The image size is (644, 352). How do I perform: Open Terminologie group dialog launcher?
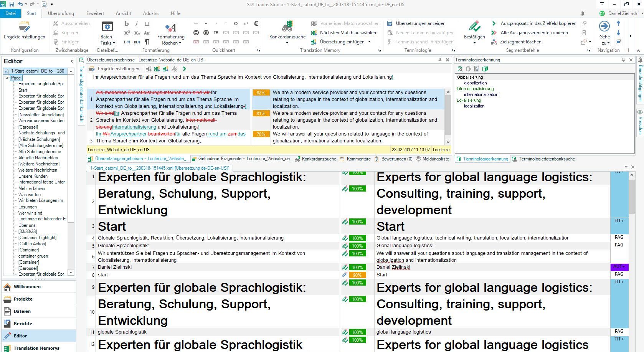point(454,50)
